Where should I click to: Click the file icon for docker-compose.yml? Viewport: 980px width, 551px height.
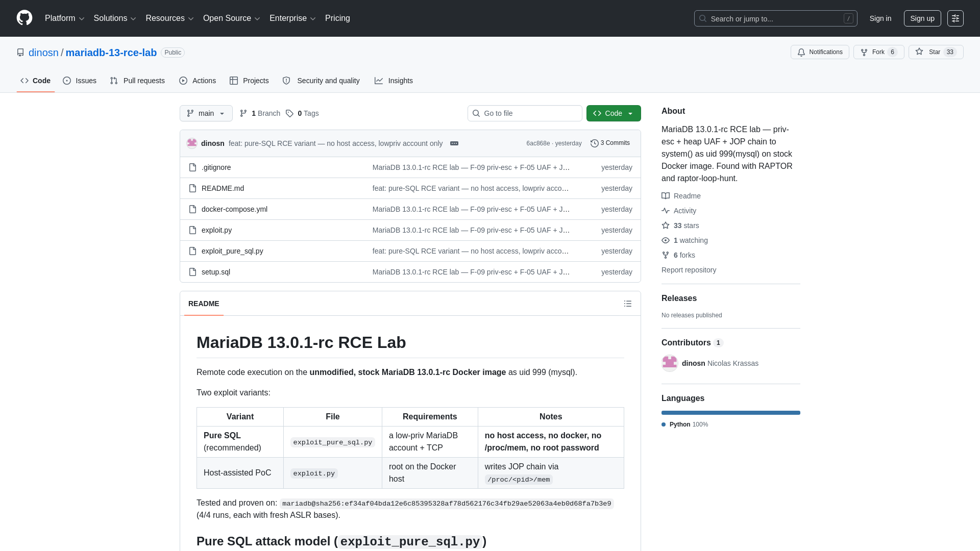click(192, 209)
